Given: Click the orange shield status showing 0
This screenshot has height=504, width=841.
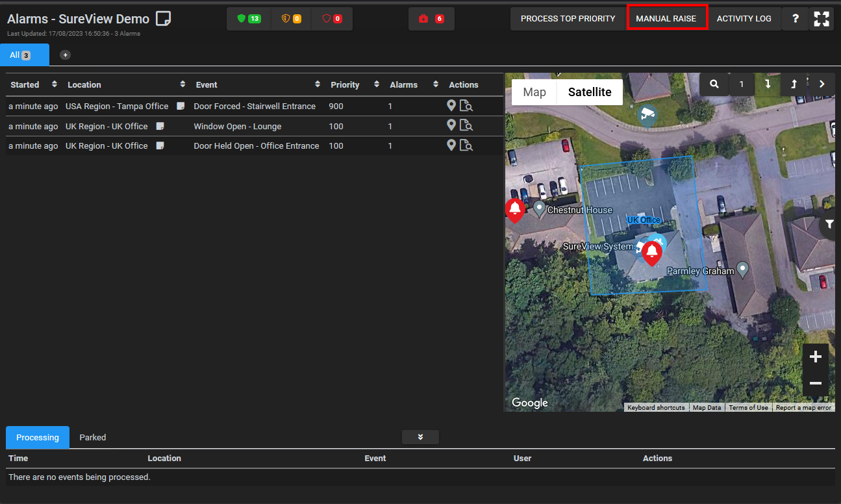Looking at the screenshot, I should click(291, 19).
